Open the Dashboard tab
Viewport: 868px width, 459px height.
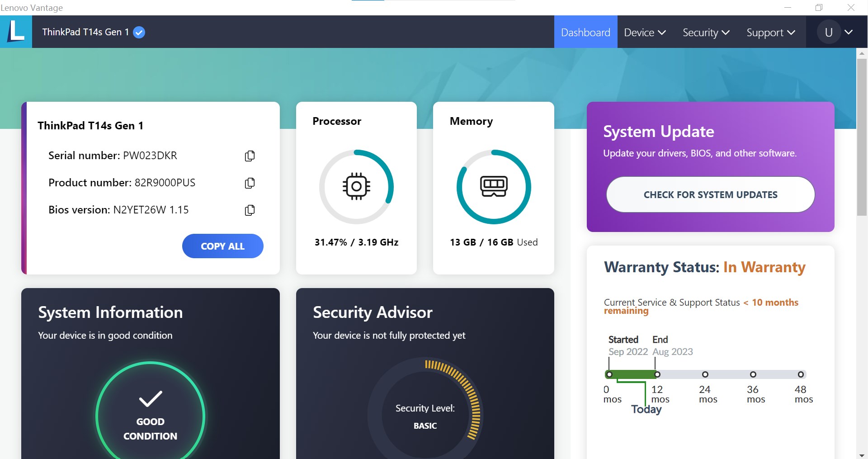click(x=585, y=32)
